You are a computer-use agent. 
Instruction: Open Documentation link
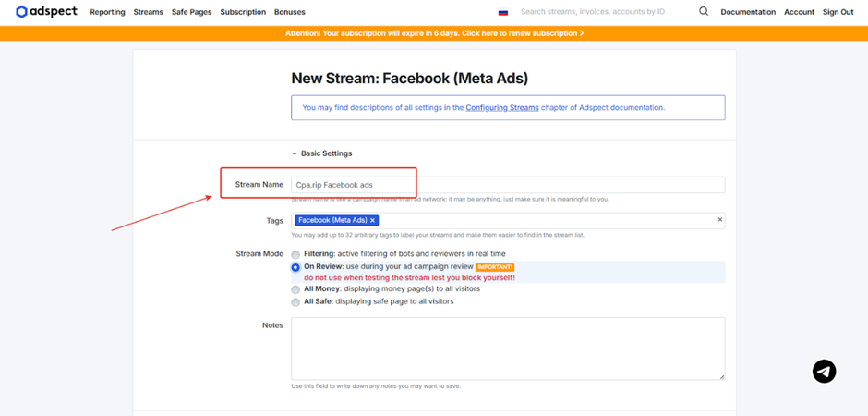coord(748,12)
